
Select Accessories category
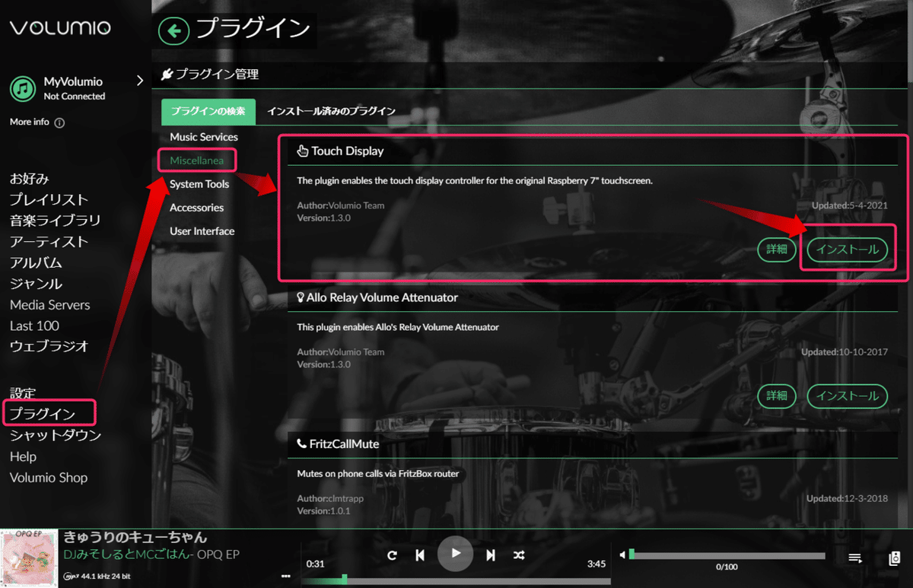[197, 208]
